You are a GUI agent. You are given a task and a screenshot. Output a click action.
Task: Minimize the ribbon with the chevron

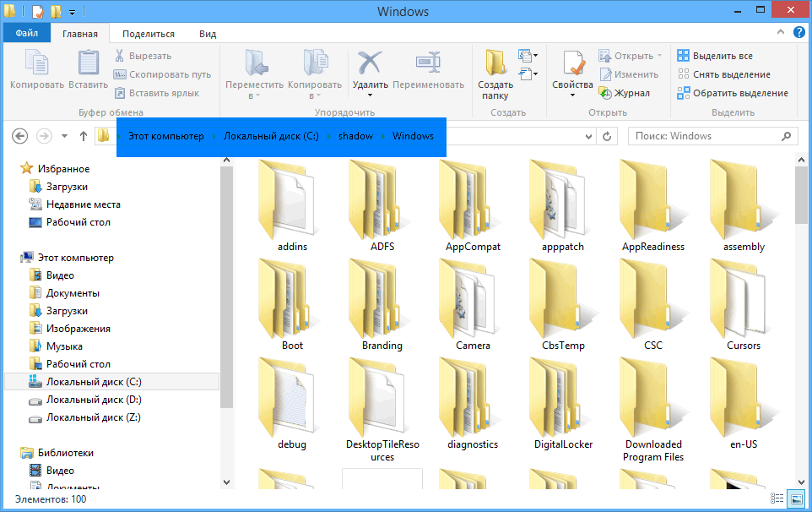point(782,34)
